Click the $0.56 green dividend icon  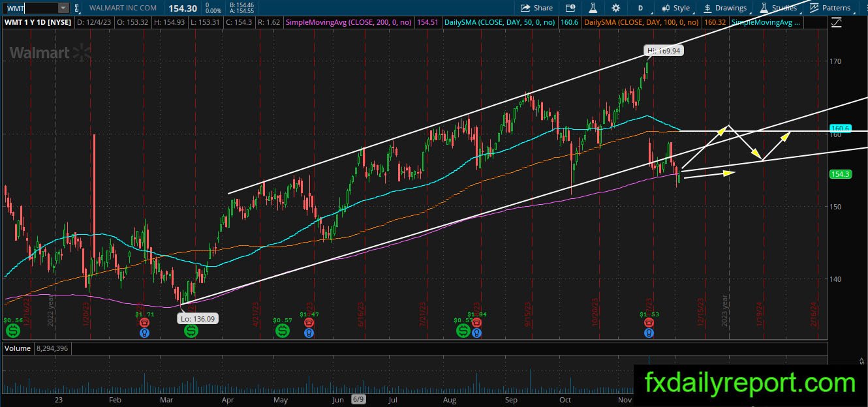[x=13, y=331]
